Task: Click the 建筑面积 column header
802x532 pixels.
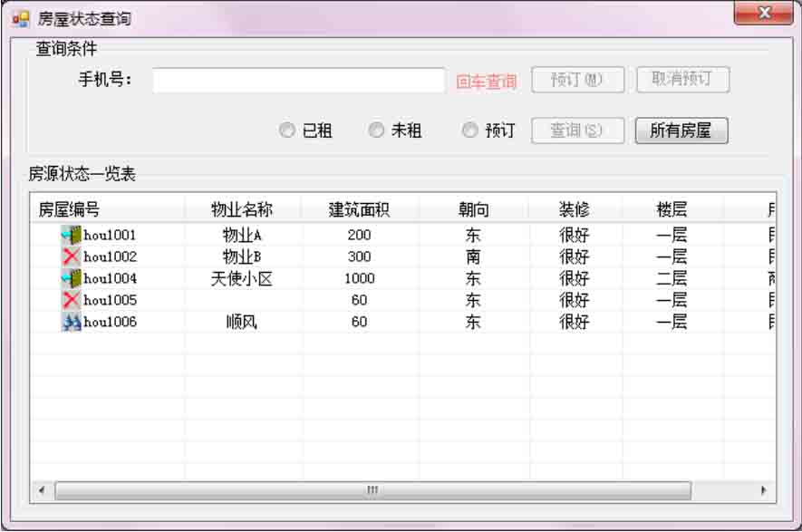Action: point(360,210)
